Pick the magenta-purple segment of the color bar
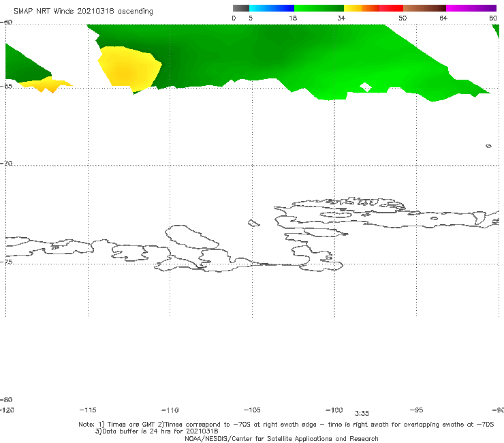This screenshot has height=443, width=504. point(471,8)
